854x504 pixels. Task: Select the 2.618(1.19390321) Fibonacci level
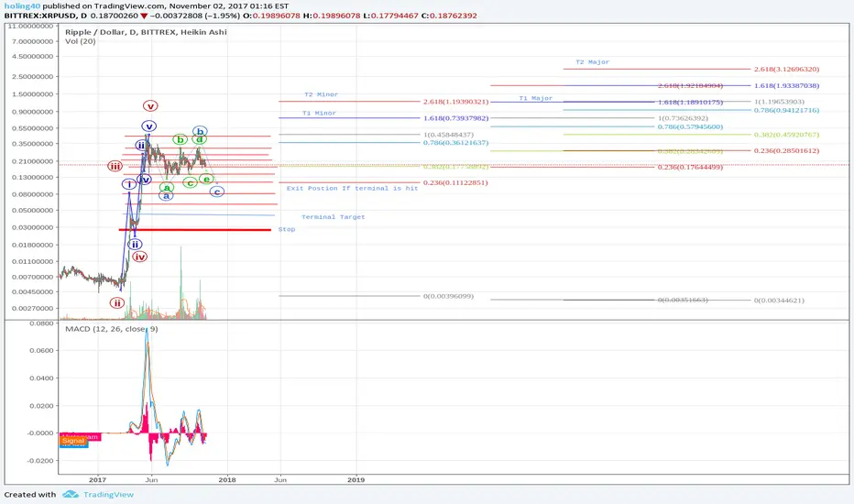[x=456, y=102]
